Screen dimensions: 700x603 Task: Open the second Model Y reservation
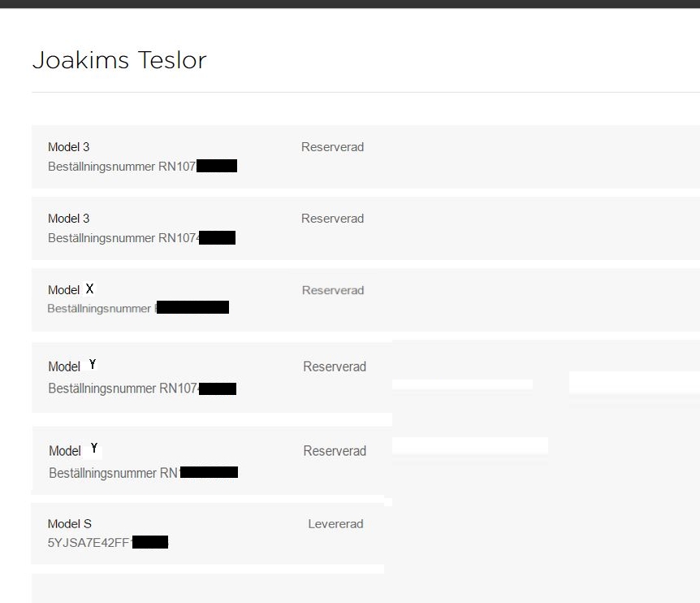pyautogui.click(x=73, y=450)
